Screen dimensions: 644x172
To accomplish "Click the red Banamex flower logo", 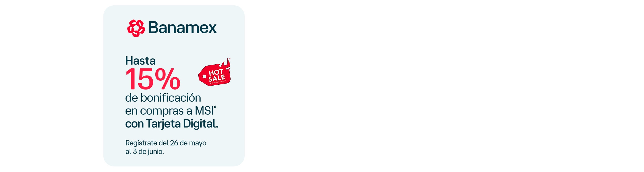I will coord(136,28).
